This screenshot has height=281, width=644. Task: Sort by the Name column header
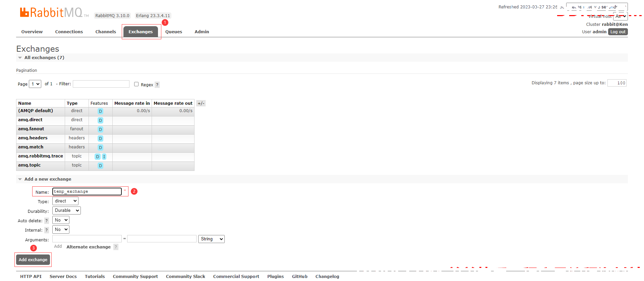coord(24,103)
